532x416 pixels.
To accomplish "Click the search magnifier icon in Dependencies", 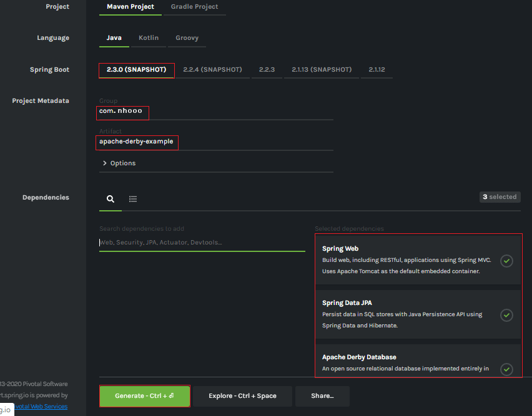I will 111,198.
